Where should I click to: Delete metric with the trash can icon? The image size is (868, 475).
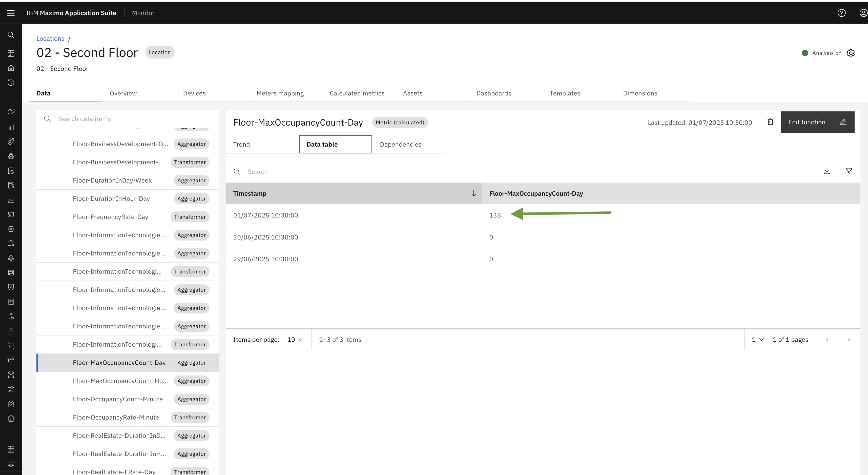(x=770, y=122)
